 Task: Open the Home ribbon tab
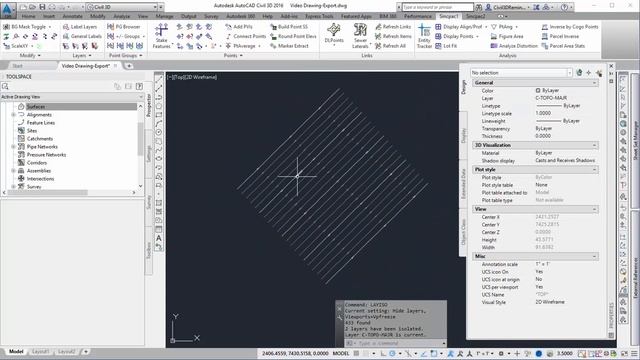[x=28, y=16]
